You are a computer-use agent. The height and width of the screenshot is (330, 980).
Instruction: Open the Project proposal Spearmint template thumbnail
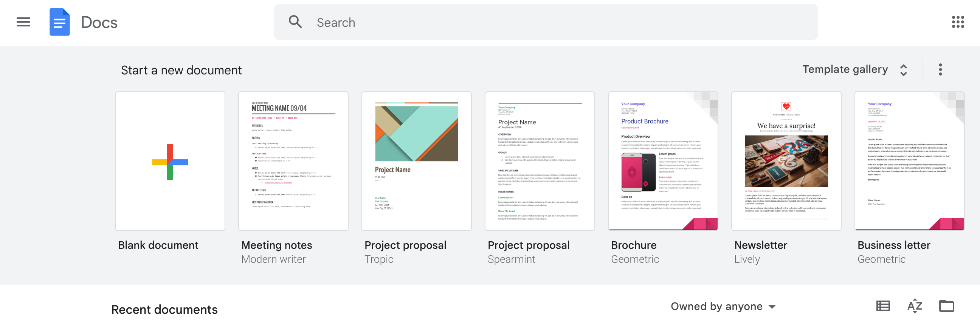[x=540, y=161]
